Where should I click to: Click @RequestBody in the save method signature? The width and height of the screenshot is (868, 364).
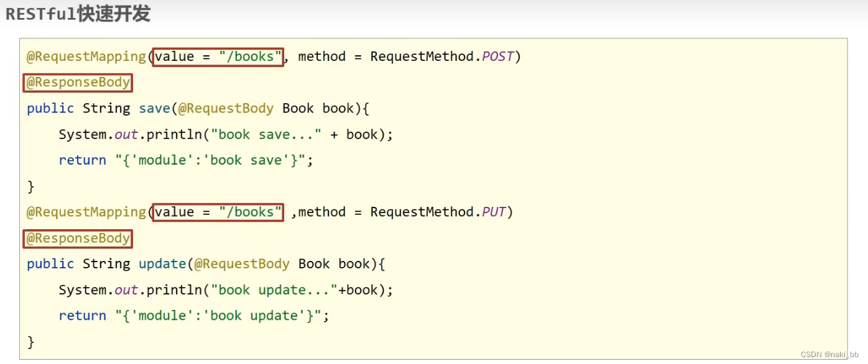click(226, 108)
